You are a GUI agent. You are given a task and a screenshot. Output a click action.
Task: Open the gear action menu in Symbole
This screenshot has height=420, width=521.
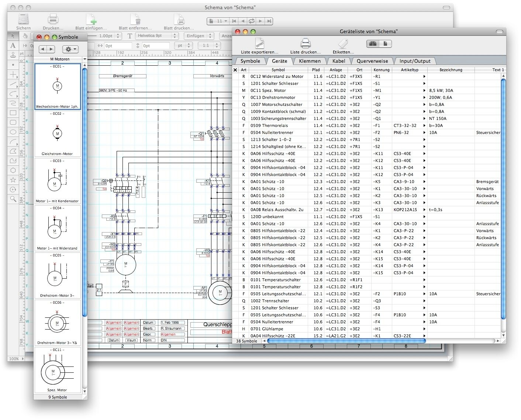tap(70, 49)
